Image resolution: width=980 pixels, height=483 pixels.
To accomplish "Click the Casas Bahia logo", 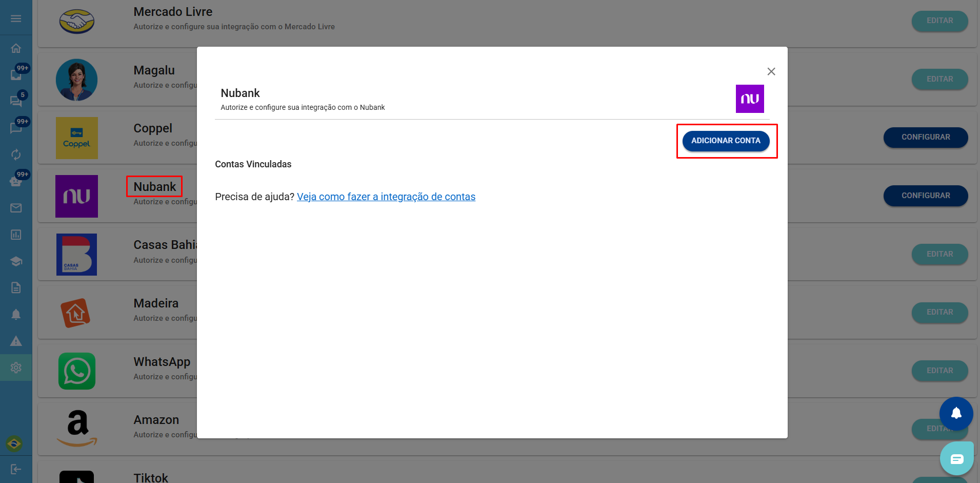I will click(x=76, y=255).
